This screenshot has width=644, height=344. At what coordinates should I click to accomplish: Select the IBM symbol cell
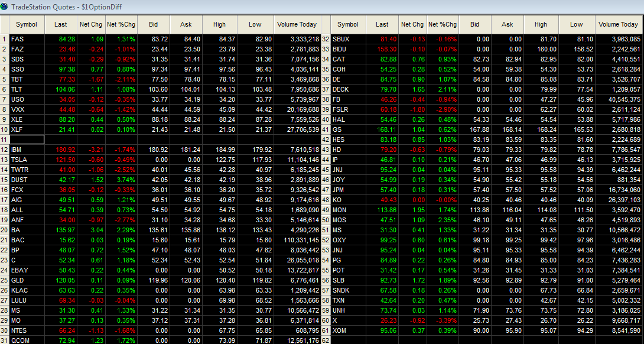click(27, 150)
